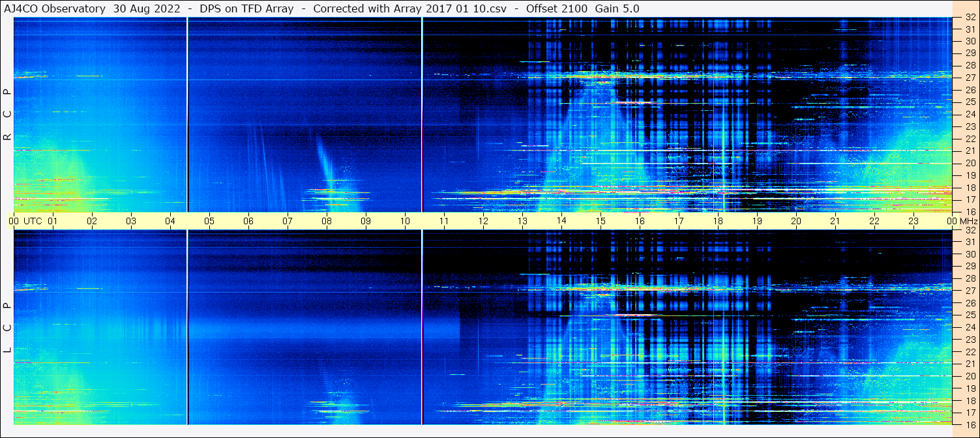Select hour 22 on the UTC time axis

click(874, 221)
